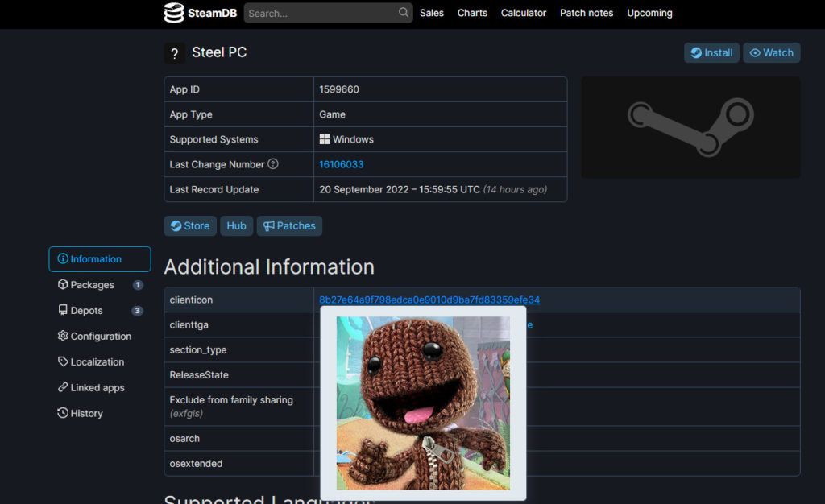Image resolution: width=825 pixels, height=504 pixels.
Task: Click the 'section_type' row label
Action: pos(198,350)
